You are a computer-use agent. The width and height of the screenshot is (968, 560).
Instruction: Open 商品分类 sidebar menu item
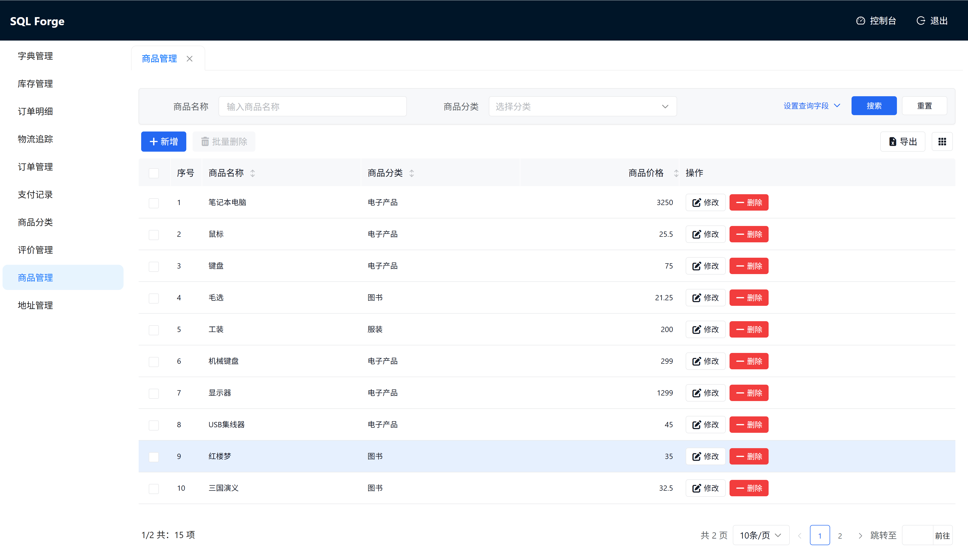(35, 222)
